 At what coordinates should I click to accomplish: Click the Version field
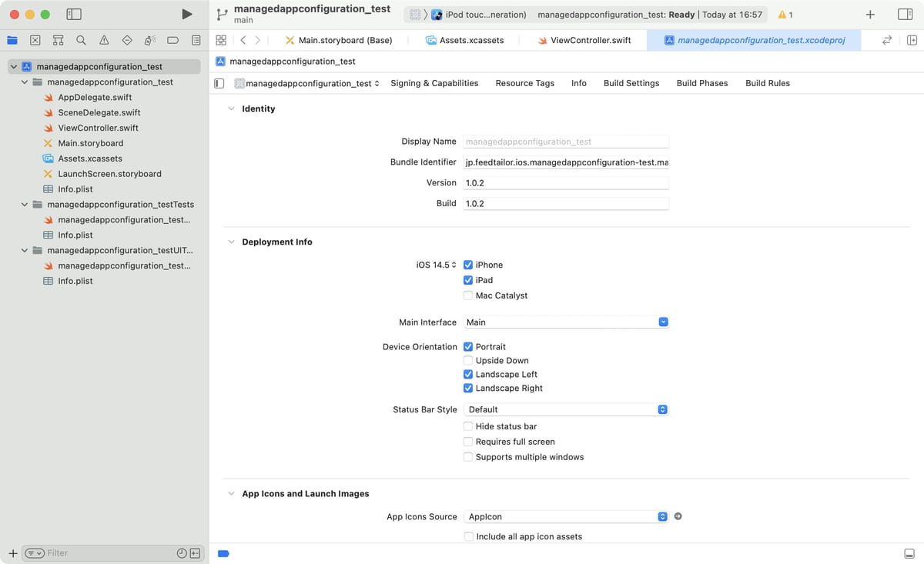[x=566, y=183]
